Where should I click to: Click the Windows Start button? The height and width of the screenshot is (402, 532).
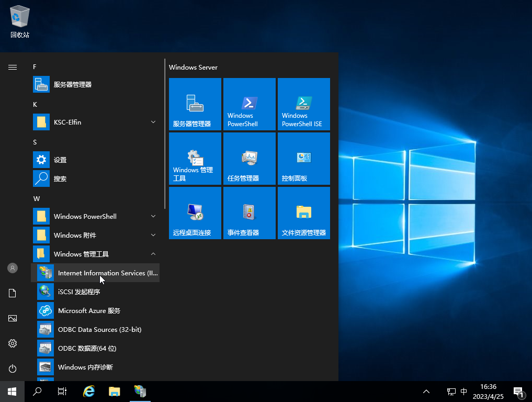click(12, 391)
